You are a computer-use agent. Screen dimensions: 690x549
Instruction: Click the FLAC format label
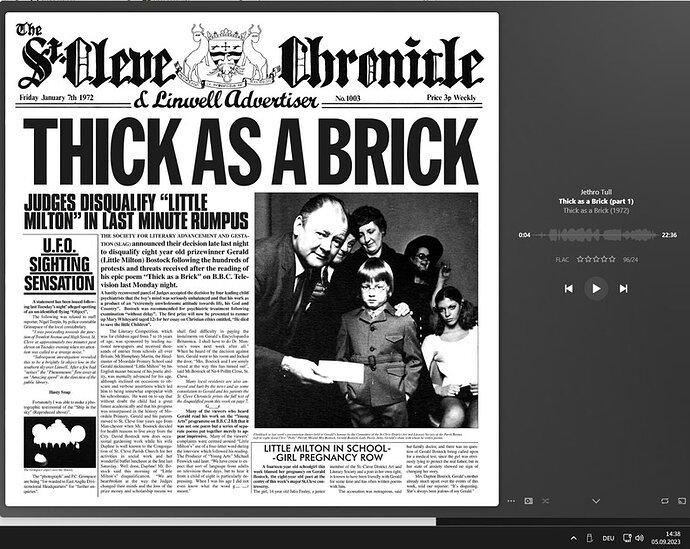point(562,260)
